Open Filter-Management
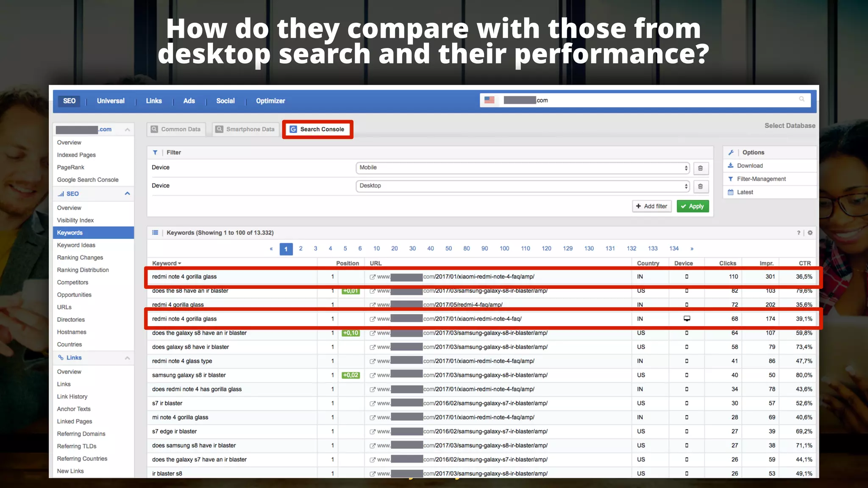868x488 pixels. (x=761, y=179)
